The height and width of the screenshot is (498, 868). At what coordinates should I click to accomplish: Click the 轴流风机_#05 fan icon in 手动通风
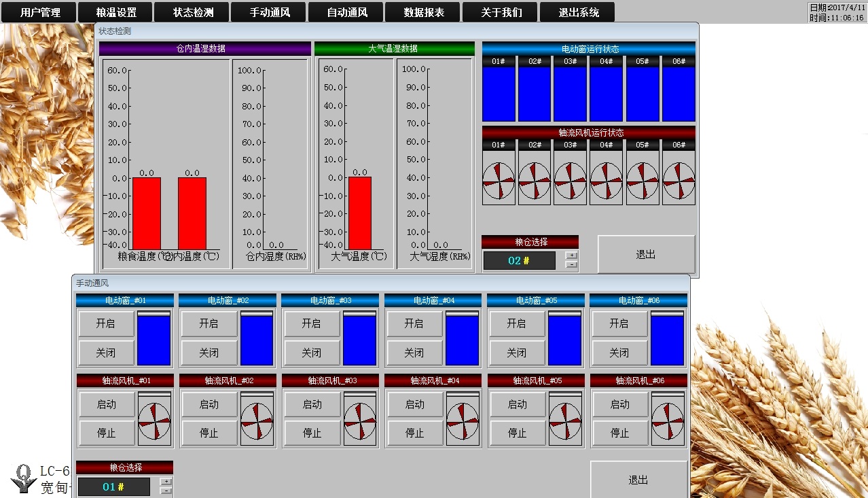coord(565,421)
